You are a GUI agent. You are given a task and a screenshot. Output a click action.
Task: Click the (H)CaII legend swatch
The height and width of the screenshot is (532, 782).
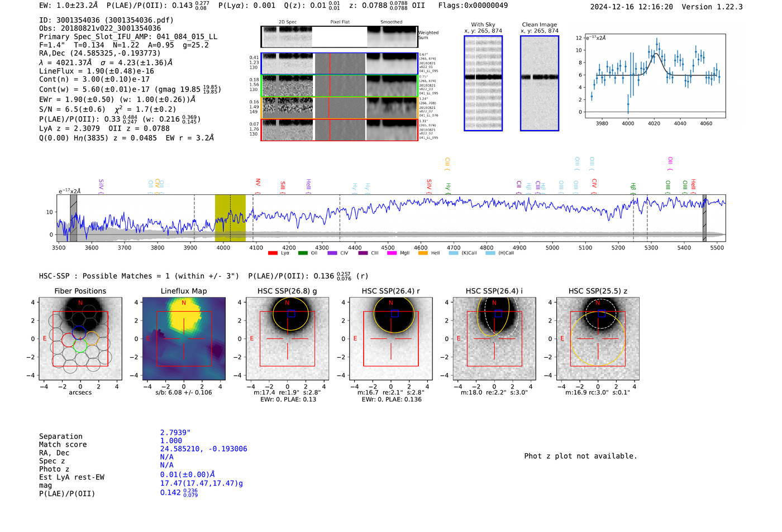pyautogui.click(x=490, y=253)
